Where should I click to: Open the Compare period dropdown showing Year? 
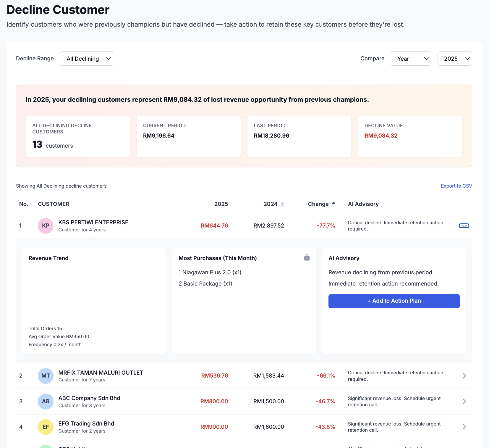click(x=411, y=58)
